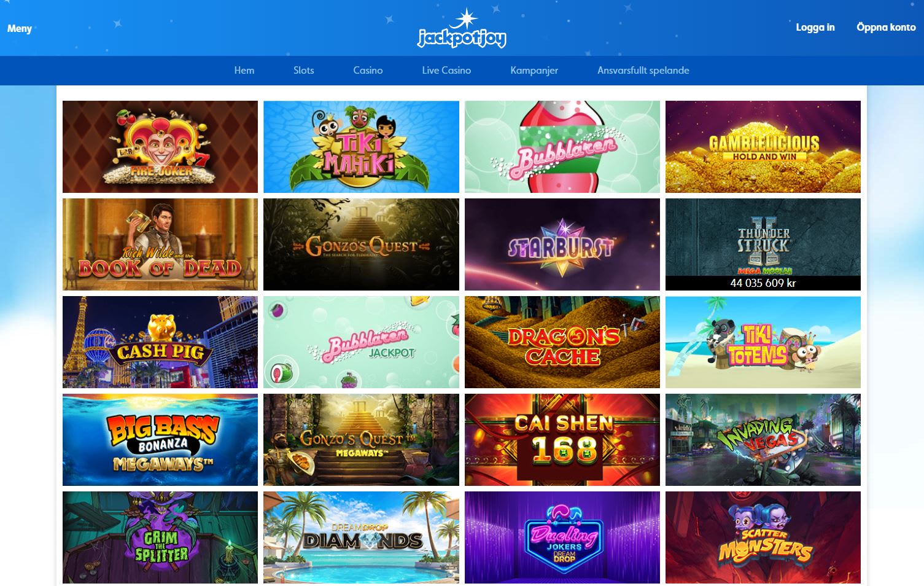The height and width of the screenshot is (586, 924).
Task: Open the Tiki Mahiki game tile
Action: coord(361,147)
